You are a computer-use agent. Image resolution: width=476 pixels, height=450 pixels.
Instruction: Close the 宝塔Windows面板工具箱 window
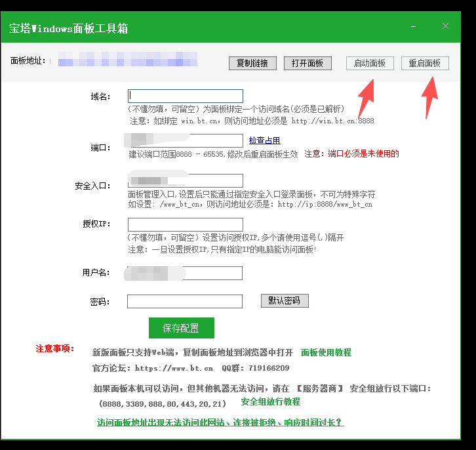coord(445,26)
